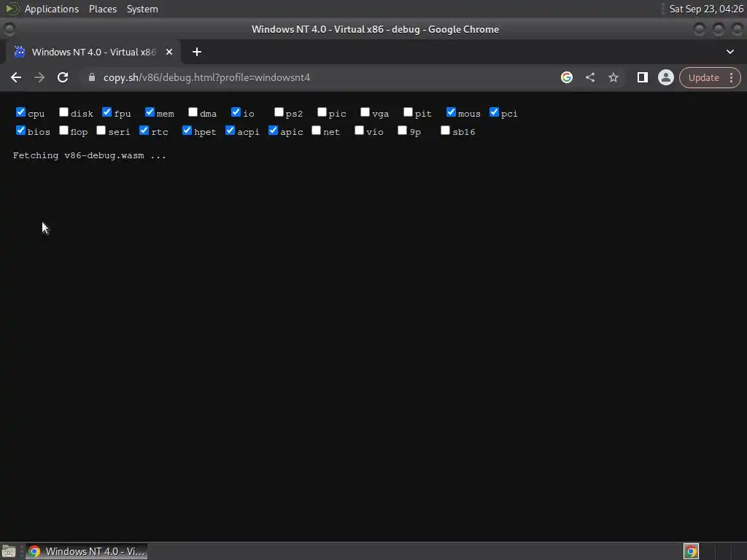The image size is (747, 560).
Task: Close the Windows NT 4.0 tab
Action: [x=169, y=52]
